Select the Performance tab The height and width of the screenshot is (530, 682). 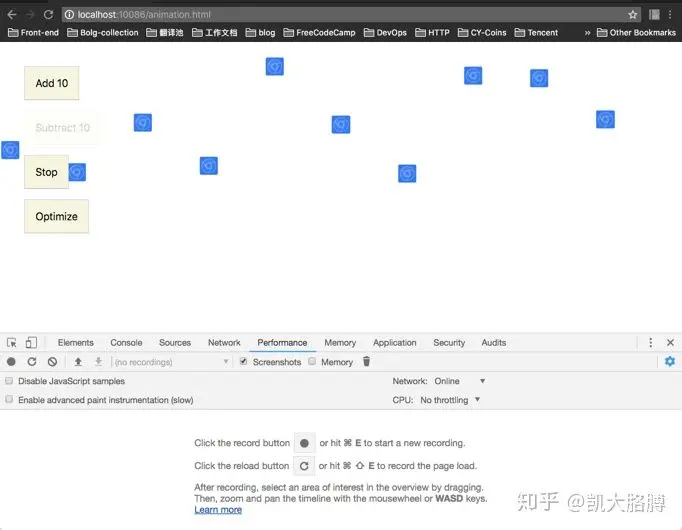coord(282,343)
